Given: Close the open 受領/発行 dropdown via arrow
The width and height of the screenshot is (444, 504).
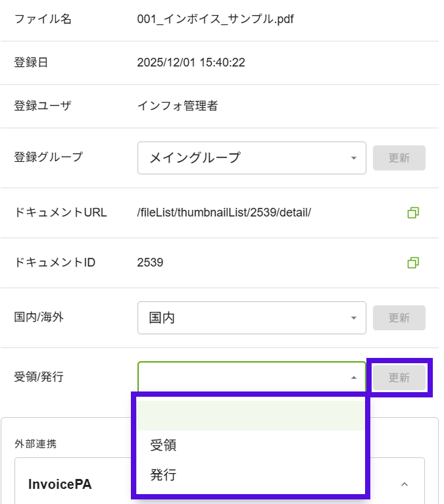Looking at the screenshot, I should 353,378.
